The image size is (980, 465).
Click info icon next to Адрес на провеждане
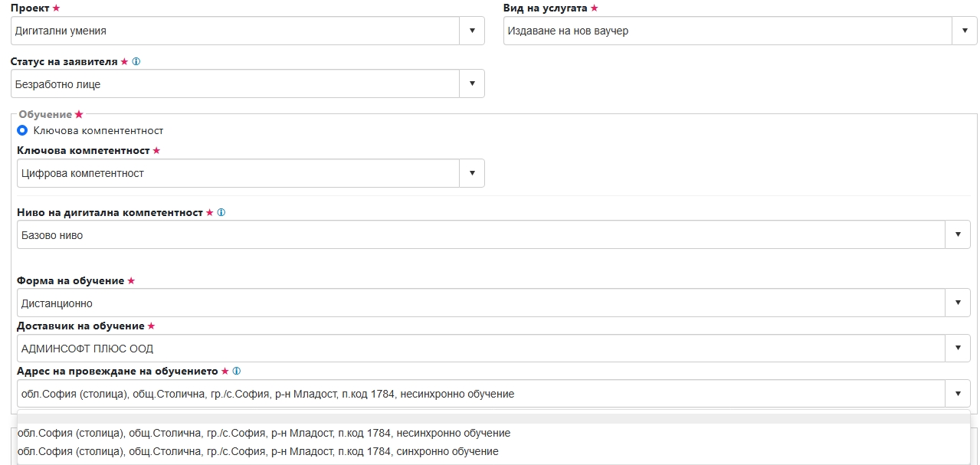coord(237,371)
